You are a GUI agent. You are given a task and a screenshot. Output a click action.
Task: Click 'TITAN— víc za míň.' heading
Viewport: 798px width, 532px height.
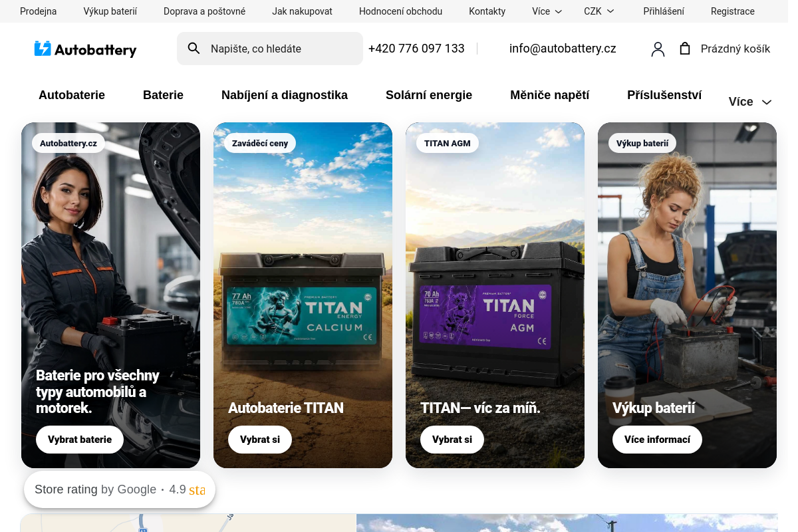(480, 408)
